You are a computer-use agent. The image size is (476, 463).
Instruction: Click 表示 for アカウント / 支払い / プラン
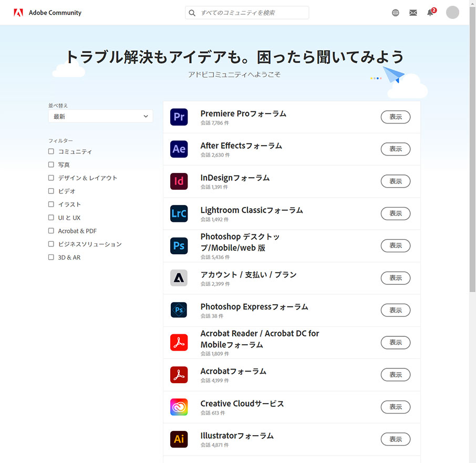tap(396, 278)
